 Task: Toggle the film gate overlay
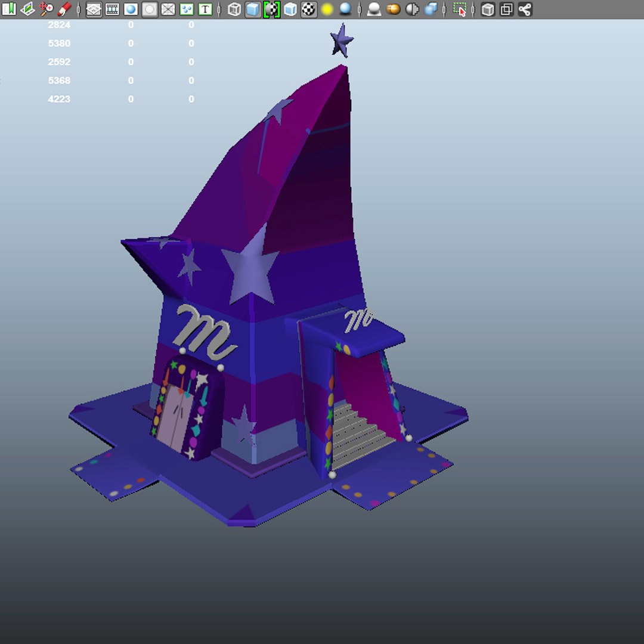[x=112, y=9]
